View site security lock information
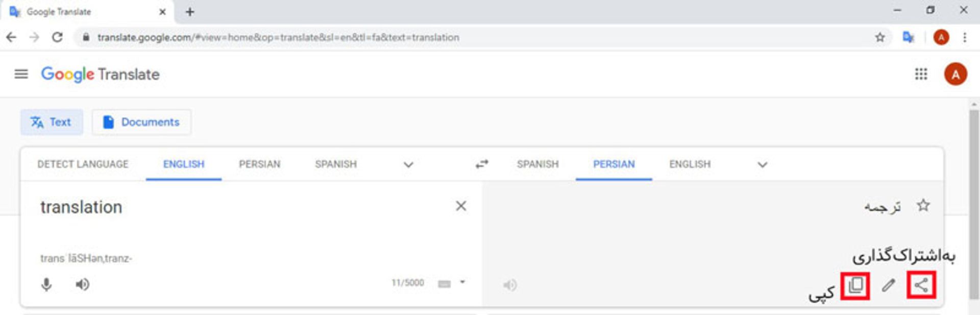Image resolution: width=980 pixels, height=315 pixels. pyautogui.click(x=86, y=37)
